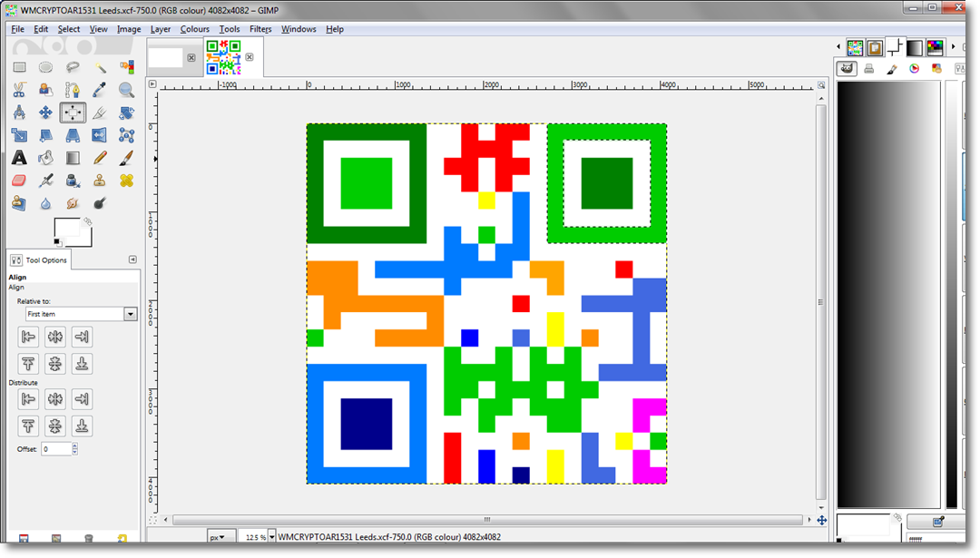The image size is (980, 558).
Task: Select the Scissors Select tool
Action: [x=19, y=90]
